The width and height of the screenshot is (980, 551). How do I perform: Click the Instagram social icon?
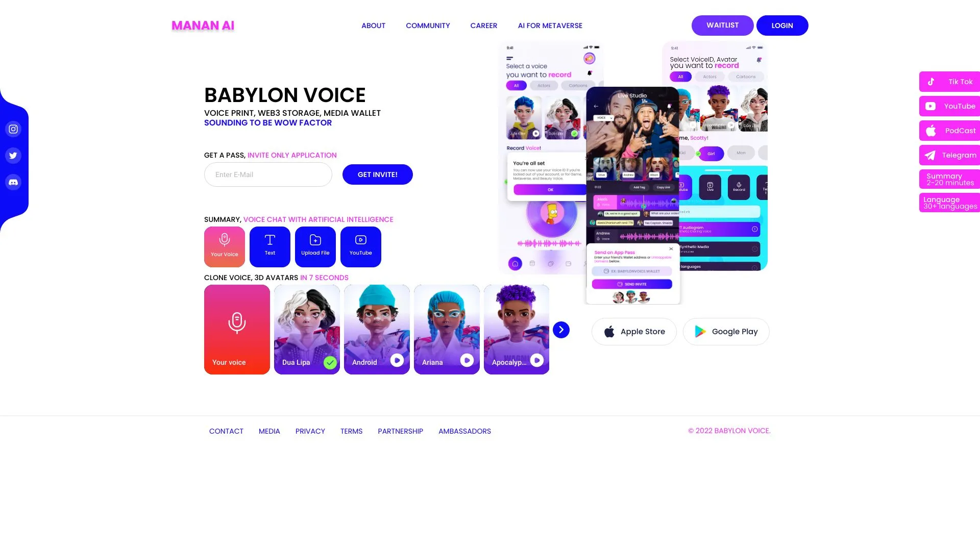pyautogui.click(x=13, y=129)
